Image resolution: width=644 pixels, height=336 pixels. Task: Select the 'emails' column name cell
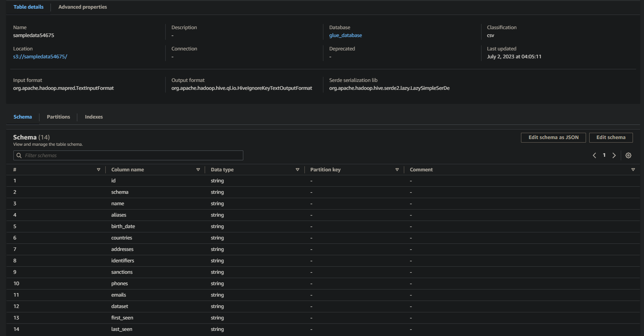tap(119, 295)
